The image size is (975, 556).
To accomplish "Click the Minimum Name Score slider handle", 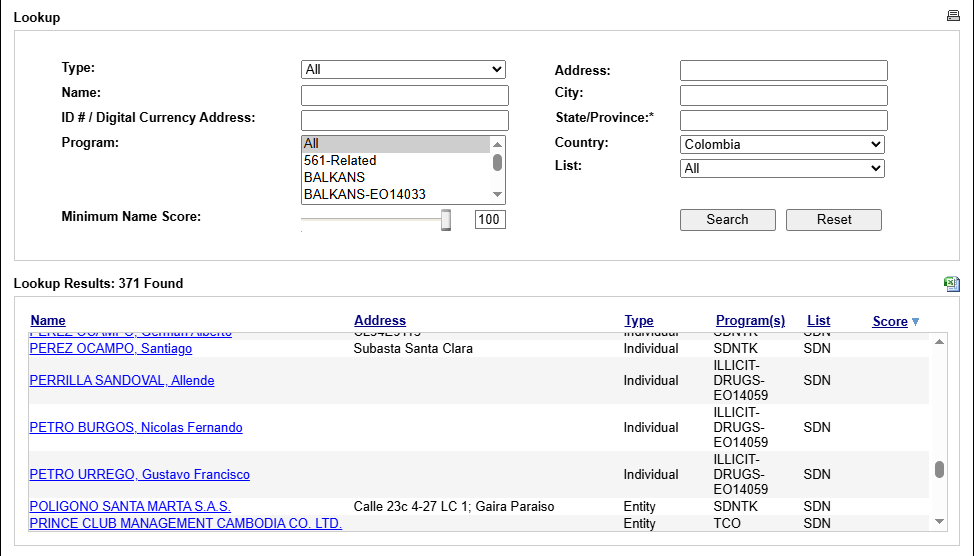I will pyautogui.click(x=446, y=220).
